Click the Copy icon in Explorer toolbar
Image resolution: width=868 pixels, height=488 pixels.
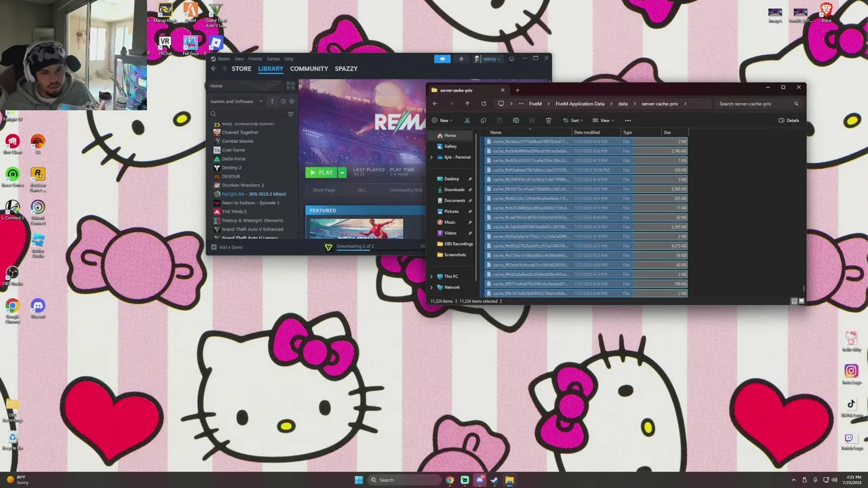pos(483,121)
